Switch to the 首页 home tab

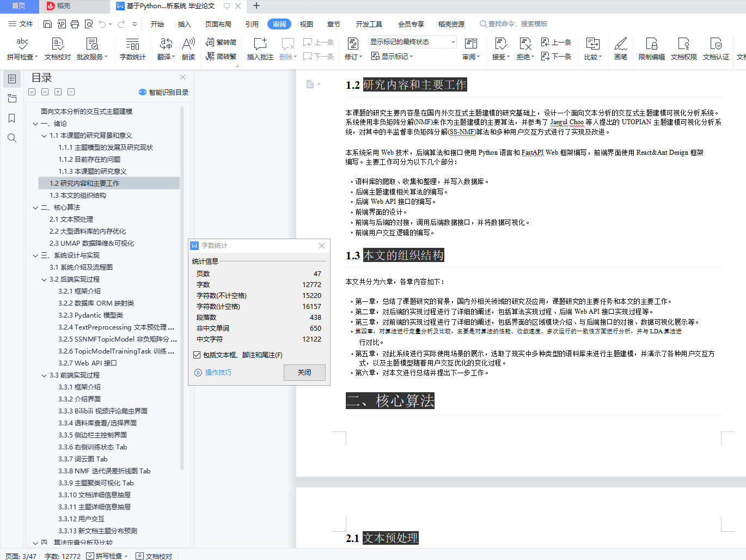point(19,6)
